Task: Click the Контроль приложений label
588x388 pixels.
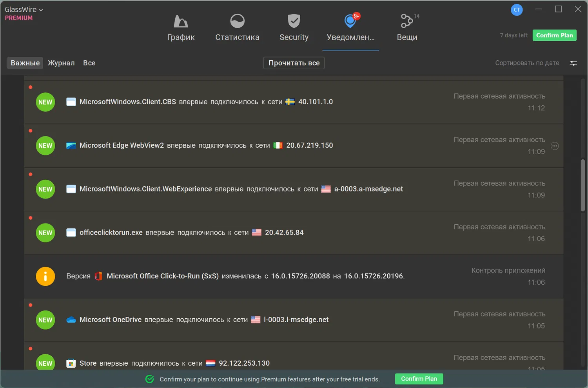Action: (x=508, y=271)
